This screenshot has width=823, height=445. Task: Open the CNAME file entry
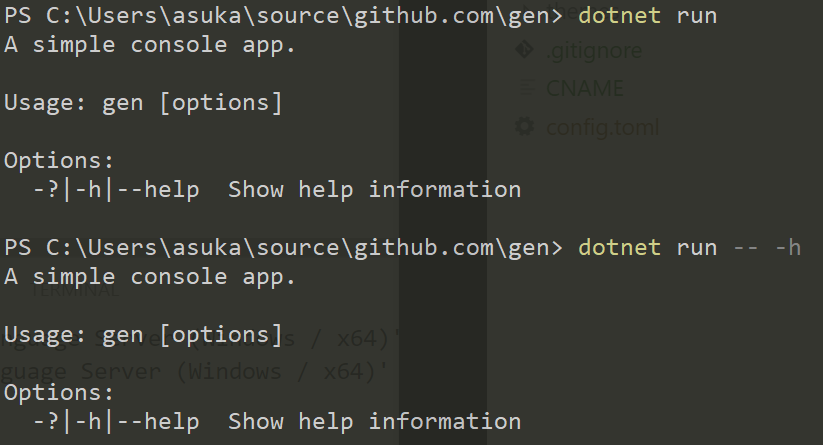[585, 88]
